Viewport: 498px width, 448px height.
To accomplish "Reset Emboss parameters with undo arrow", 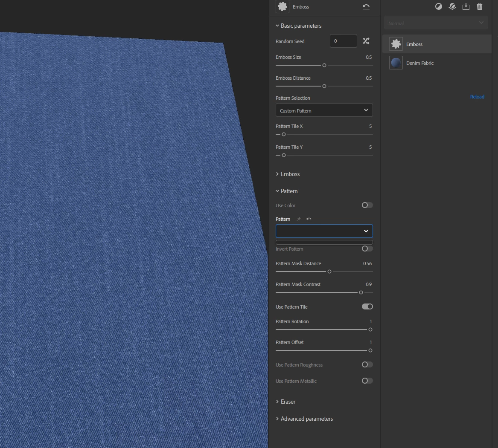I will click(x=366, y=7).
